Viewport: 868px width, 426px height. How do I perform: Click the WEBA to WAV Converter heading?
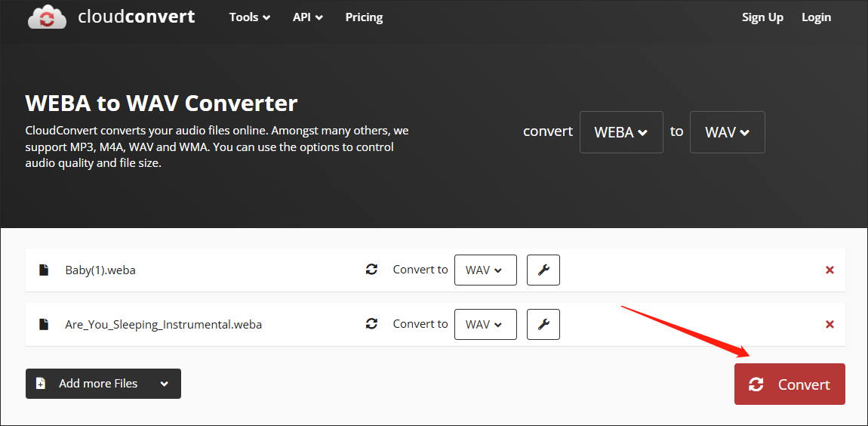coord(162,103)
